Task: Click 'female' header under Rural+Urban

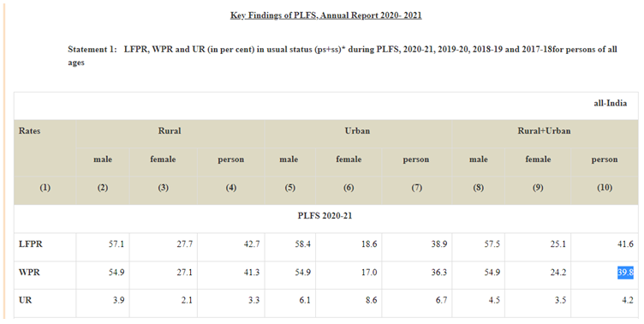Action: pos(538,159)
